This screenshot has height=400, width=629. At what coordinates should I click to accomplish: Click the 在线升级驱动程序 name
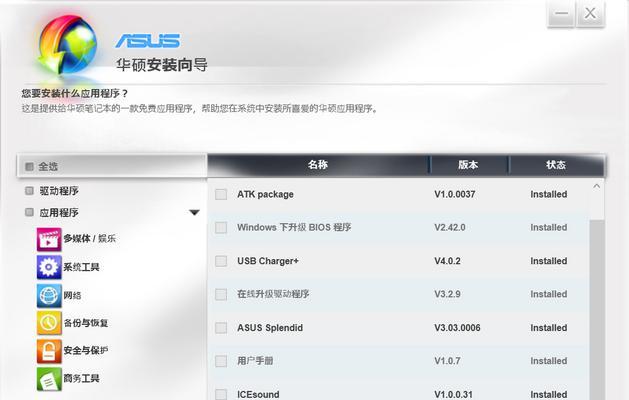[273, 294]
